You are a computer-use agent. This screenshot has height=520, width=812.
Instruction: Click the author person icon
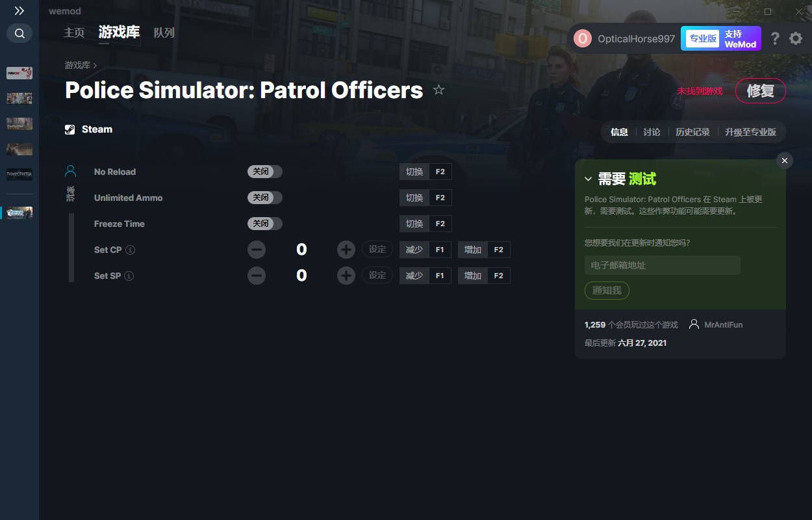[x=694, y=324]
